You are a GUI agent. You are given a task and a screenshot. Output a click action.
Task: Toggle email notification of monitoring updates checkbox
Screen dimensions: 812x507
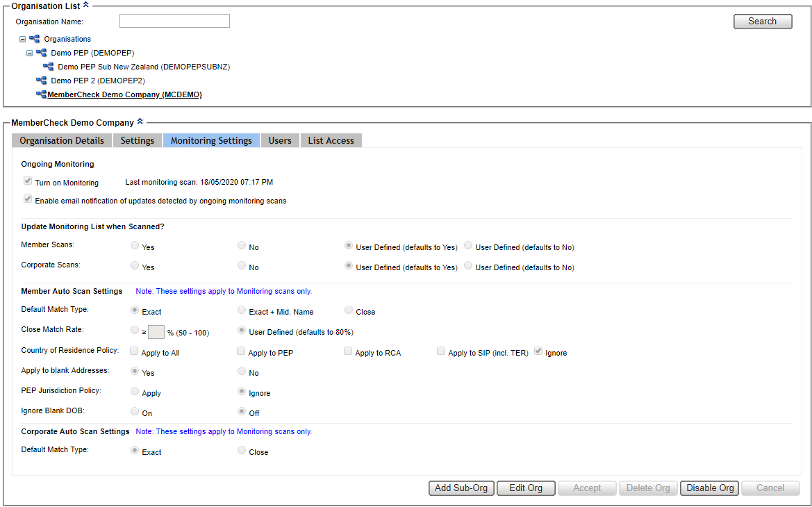pos(28,199)
